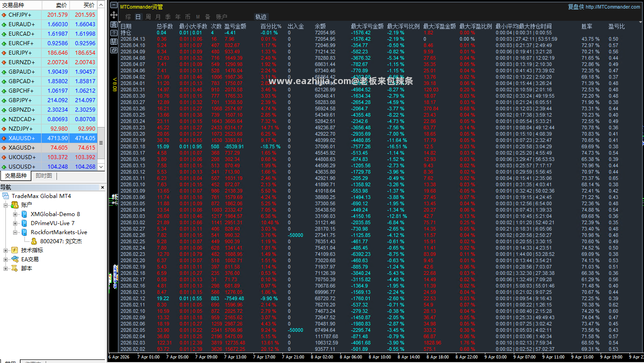Click the EA交易 expert advisor hat icon
The height and width of the screenshot is (363, 644).
click(x=15, y=259)
